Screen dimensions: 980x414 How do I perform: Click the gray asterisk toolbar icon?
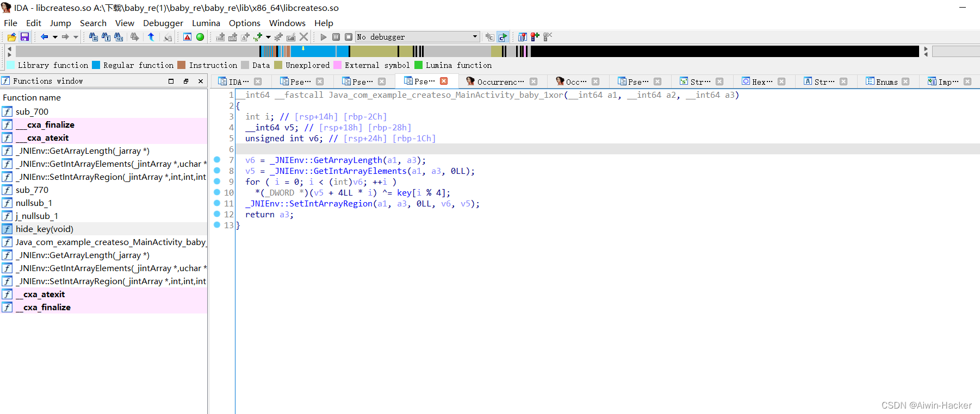pos(278,37)
